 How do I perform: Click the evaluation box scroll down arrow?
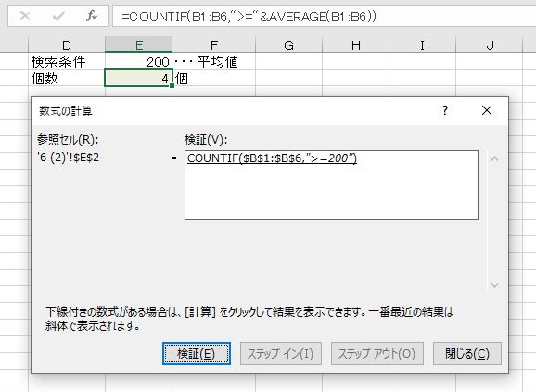tap(494, 285)
